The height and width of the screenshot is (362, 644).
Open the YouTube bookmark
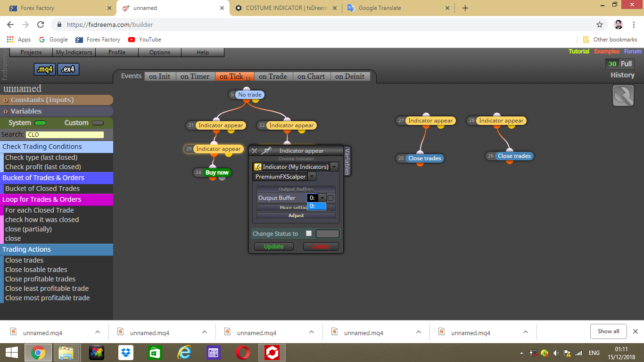(145, 40)
